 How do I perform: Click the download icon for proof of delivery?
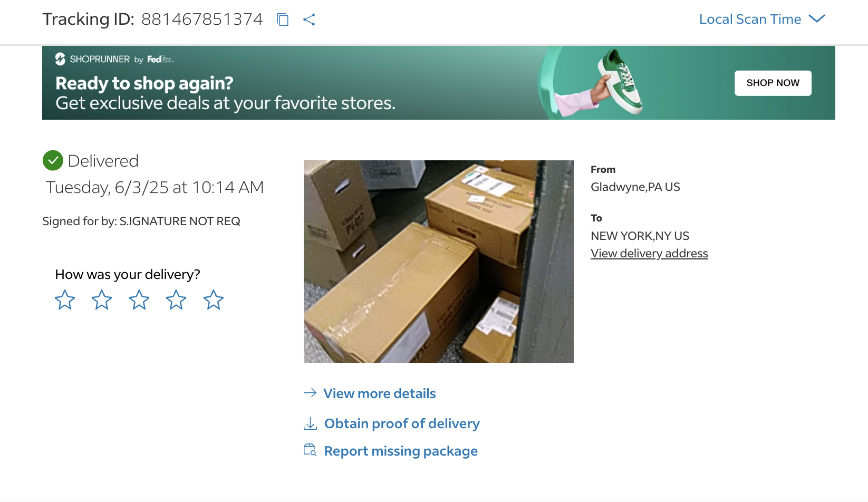tap(310, 423)
